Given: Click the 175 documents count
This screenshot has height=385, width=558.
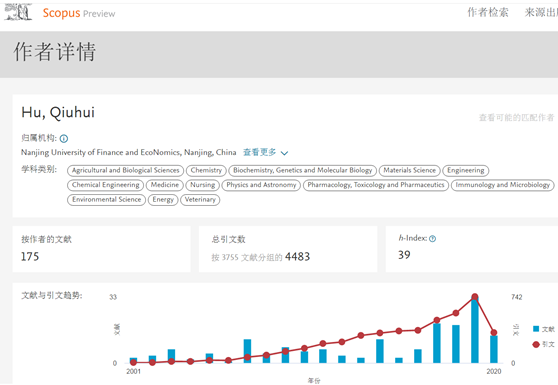Looking at the screenshot, I should point(30,257).
